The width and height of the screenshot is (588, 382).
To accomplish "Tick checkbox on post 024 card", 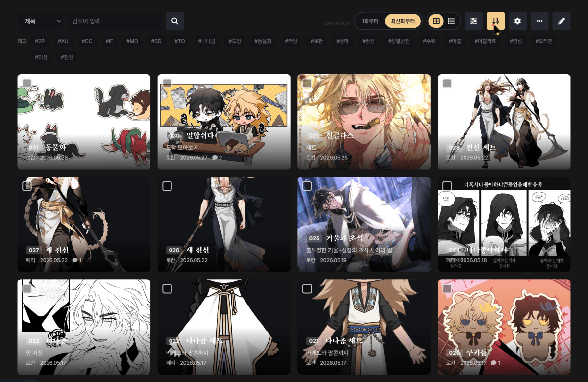I will [x=447, y=186].
